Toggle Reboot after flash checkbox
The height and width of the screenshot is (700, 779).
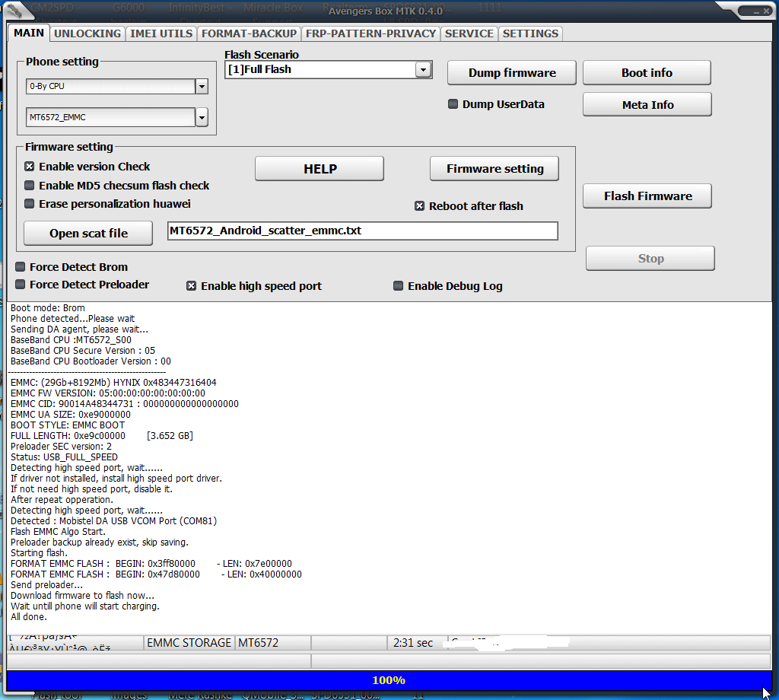(x=420, y=205)
